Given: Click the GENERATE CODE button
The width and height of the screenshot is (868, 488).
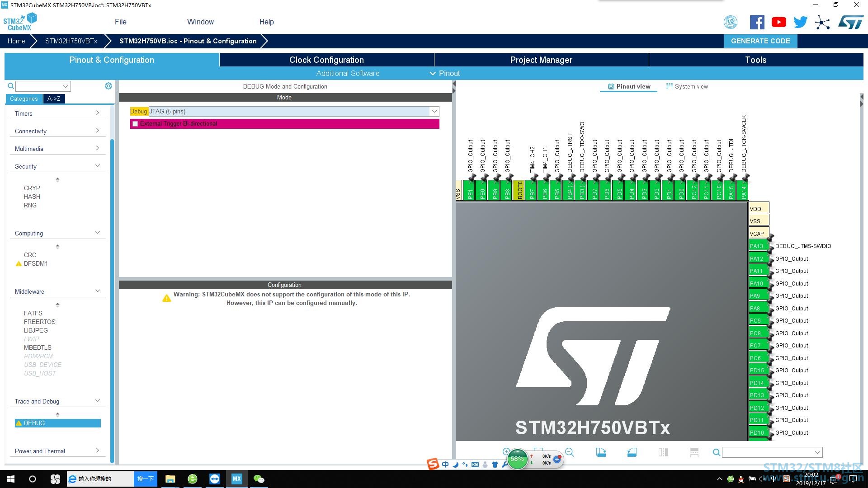Looking at the screenshot, I should pos(760,41).
